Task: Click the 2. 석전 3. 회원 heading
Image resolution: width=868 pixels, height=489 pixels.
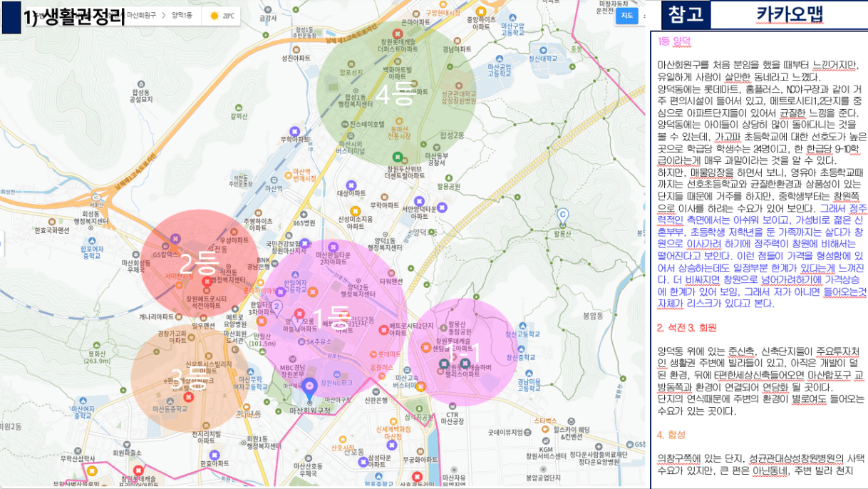Action: 686,327
